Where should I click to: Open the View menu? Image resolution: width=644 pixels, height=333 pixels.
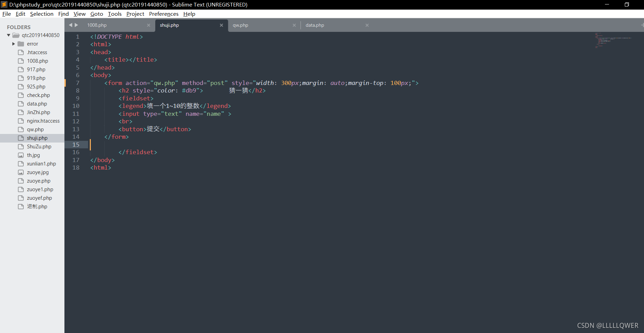tap(80, 14)
